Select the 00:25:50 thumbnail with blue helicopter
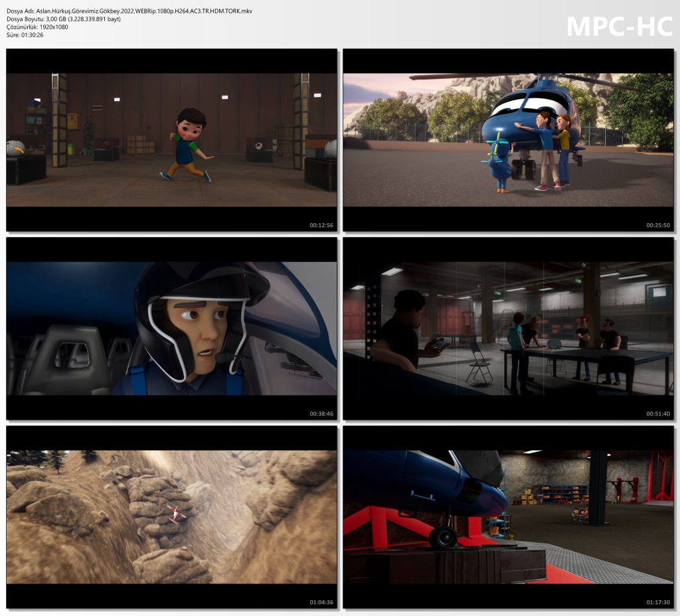 [508, 140]
